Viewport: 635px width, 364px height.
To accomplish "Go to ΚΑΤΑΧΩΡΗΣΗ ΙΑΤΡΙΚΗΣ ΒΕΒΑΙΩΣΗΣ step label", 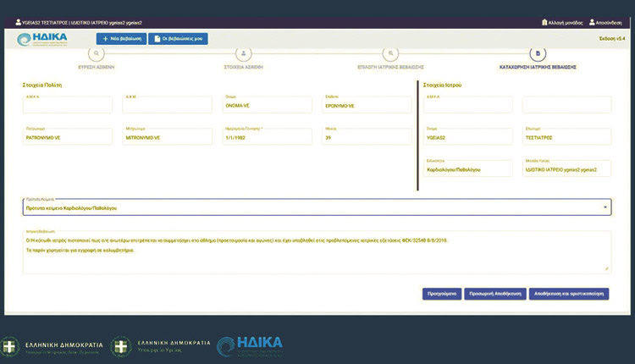I will (x=538, y=67).
